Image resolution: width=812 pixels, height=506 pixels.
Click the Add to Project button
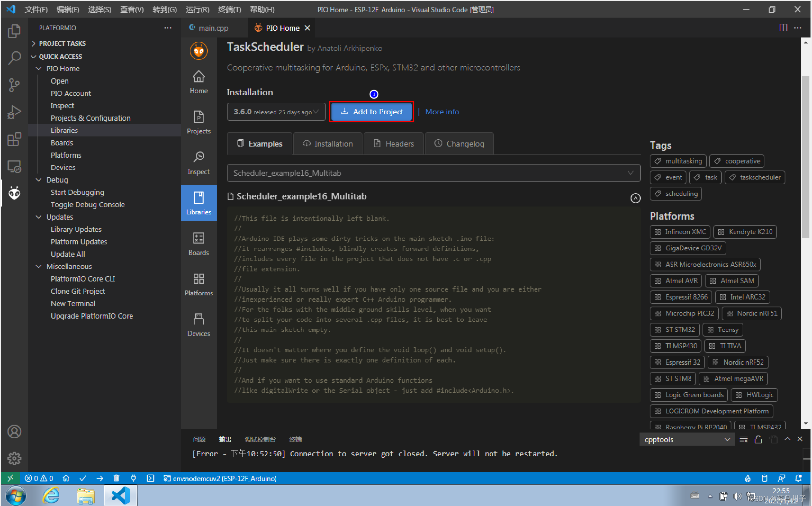[x=371, y=111]
